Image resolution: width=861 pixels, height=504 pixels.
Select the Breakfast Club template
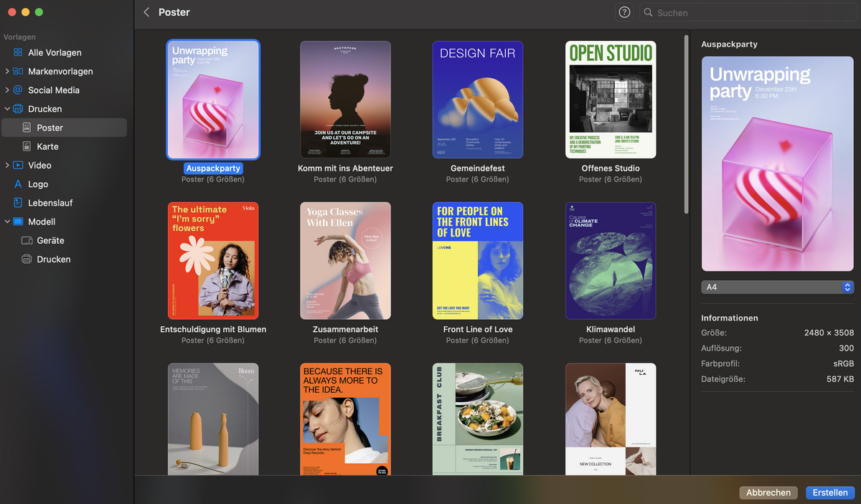tap(478, 419)
